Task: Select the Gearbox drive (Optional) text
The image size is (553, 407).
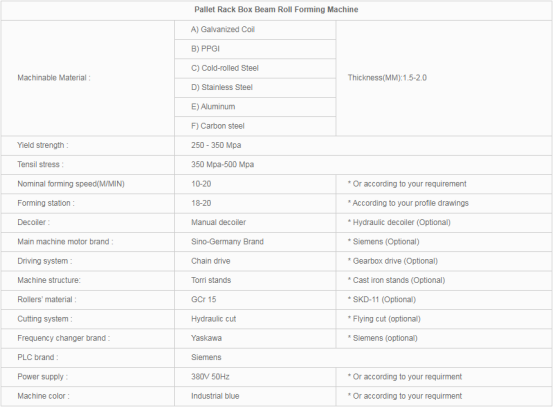Action: click(393, 261)
